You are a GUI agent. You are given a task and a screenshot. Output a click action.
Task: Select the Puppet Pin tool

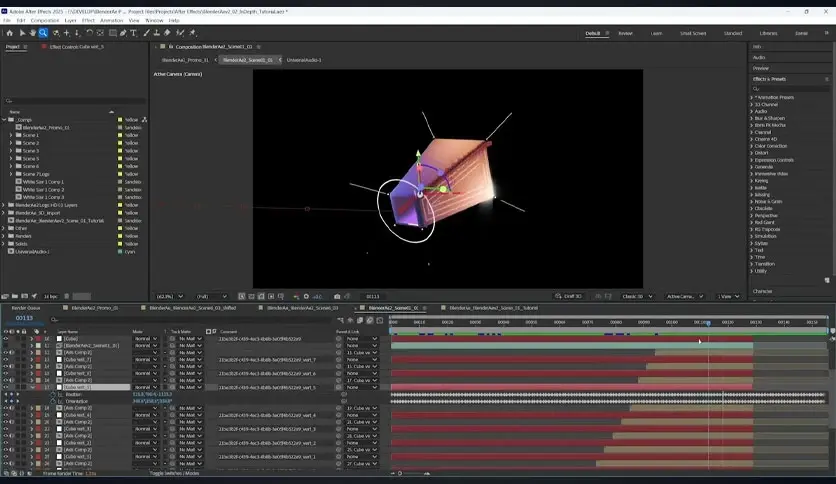pos(192,33)
